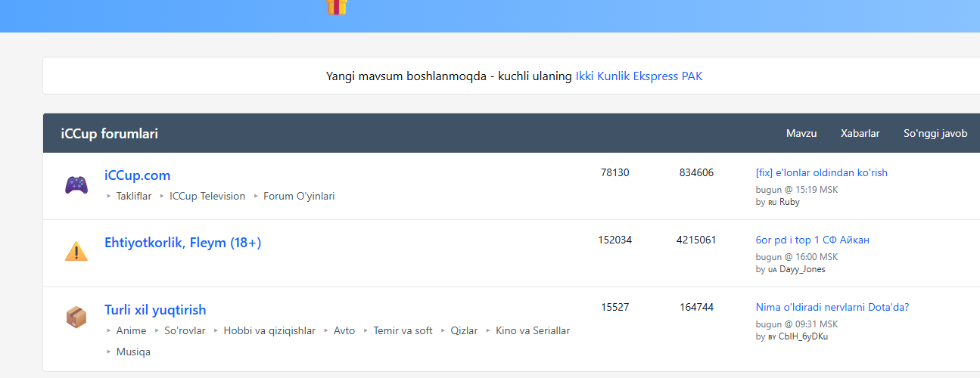Click topic count 152034

[x=614, y=240]
